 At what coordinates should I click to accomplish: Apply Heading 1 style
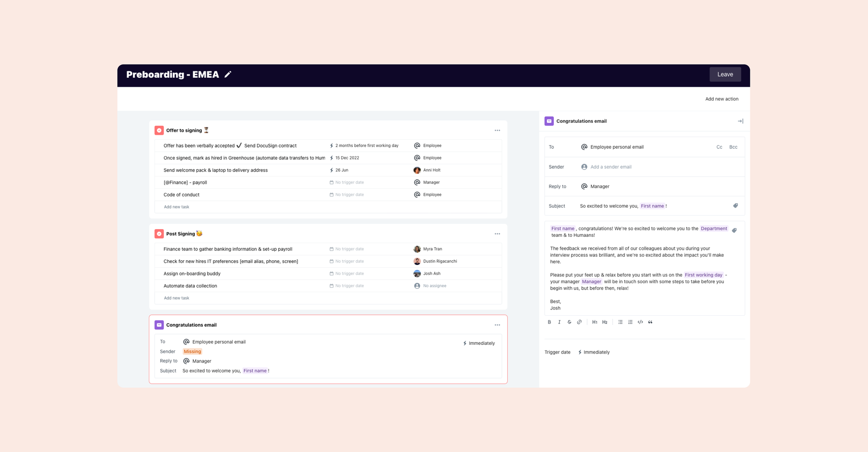point(595,322)
